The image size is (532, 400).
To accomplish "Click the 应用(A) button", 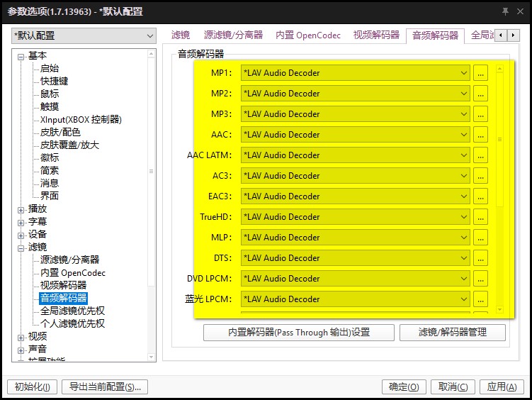I will pyautogui.click(x=502, y=387).
